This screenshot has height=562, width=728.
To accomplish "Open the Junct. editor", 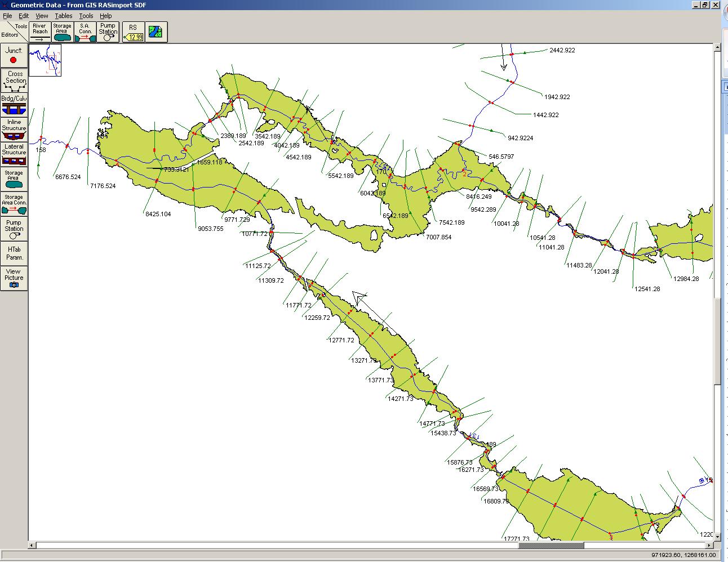I will [x=14, y=55].
